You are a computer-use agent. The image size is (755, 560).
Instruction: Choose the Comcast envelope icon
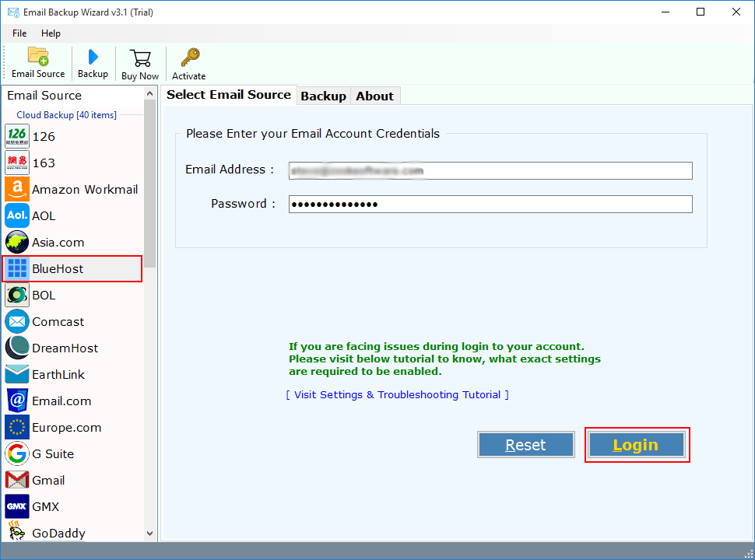[17, 321]
